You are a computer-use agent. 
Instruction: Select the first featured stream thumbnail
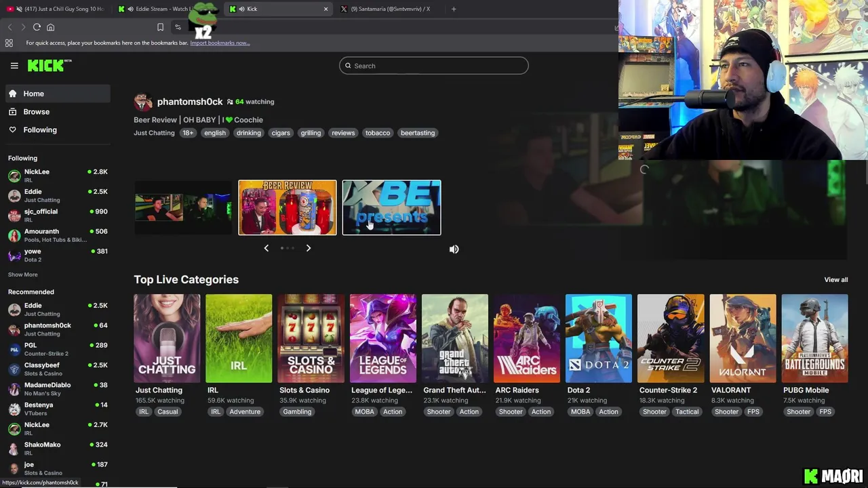pyautogui.click(x=183, y=207)
